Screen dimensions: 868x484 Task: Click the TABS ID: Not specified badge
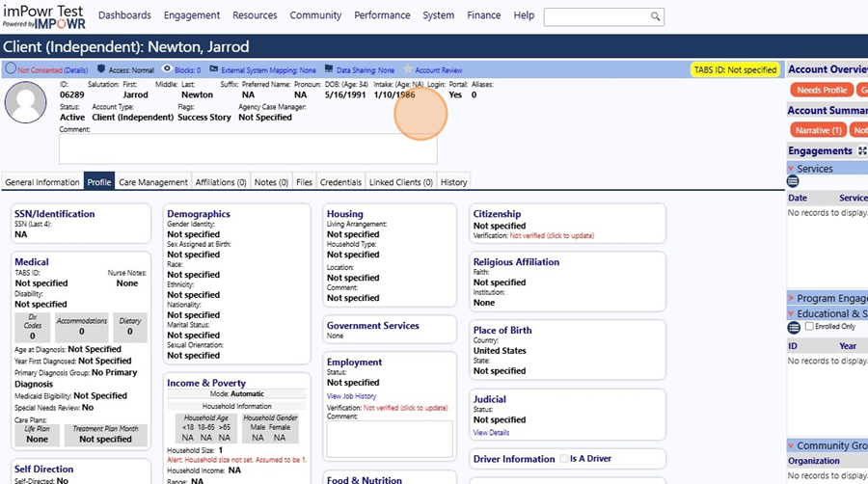click(735, 69)
